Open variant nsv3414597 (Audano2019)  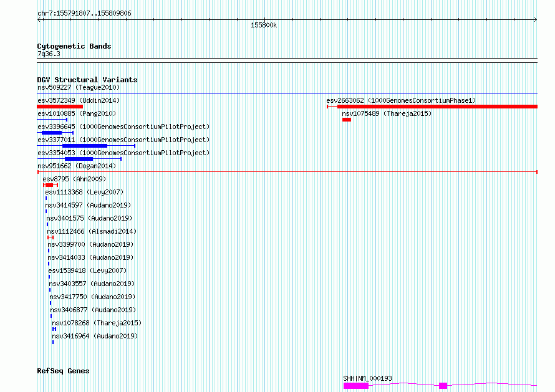[88, 205]
